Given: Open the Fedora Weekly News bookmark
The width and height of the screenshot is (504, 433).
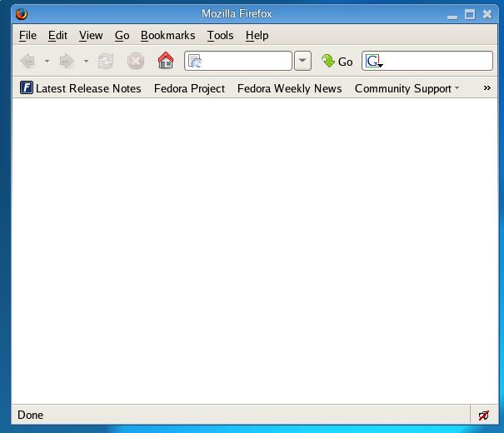Looking at the screenshot, I should [x=290, y=88].
